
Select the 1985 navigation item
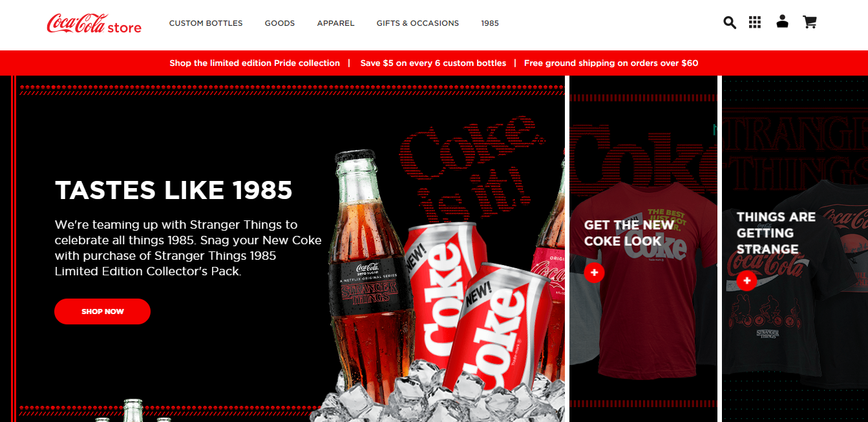tap(490, 23)
